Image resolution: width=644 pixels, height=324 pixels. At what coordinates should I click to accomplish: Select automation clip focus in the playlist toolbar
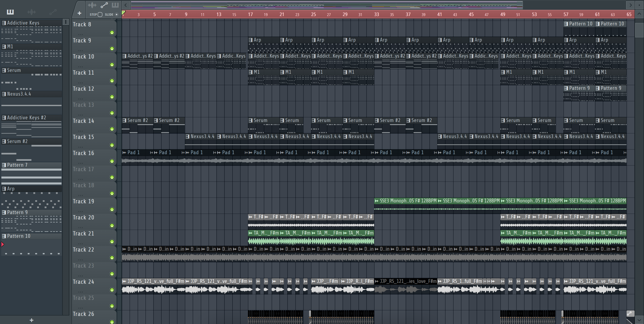[x=104, y=5]
